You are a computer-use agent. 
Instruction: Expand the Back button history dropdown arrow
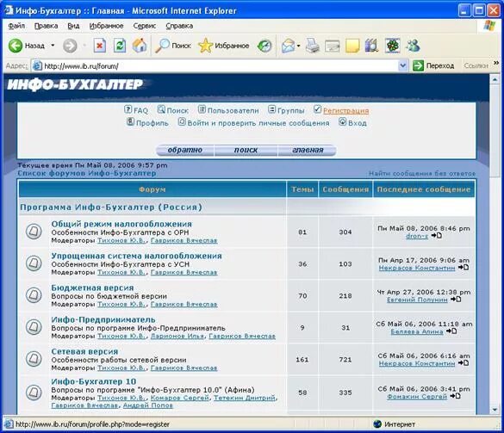click(x=53, y=46)
